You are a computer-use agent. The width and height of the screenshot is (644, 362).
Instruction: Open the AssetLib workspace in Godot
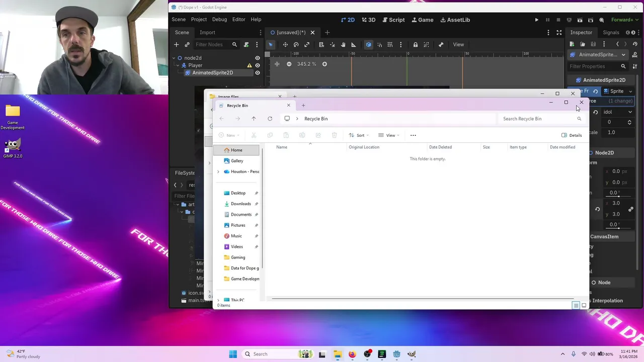pyautogui.click(x=455, y=20)
